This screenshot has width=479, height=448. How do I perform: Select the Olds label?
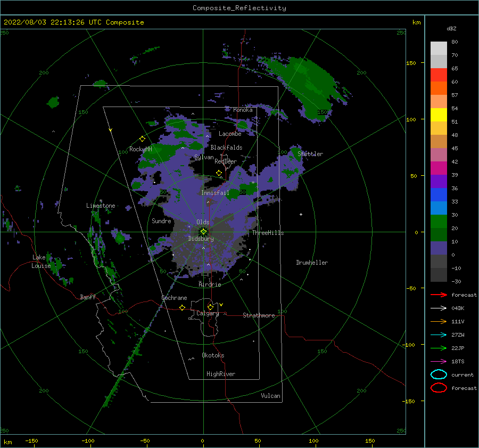(x=203, y=222)
